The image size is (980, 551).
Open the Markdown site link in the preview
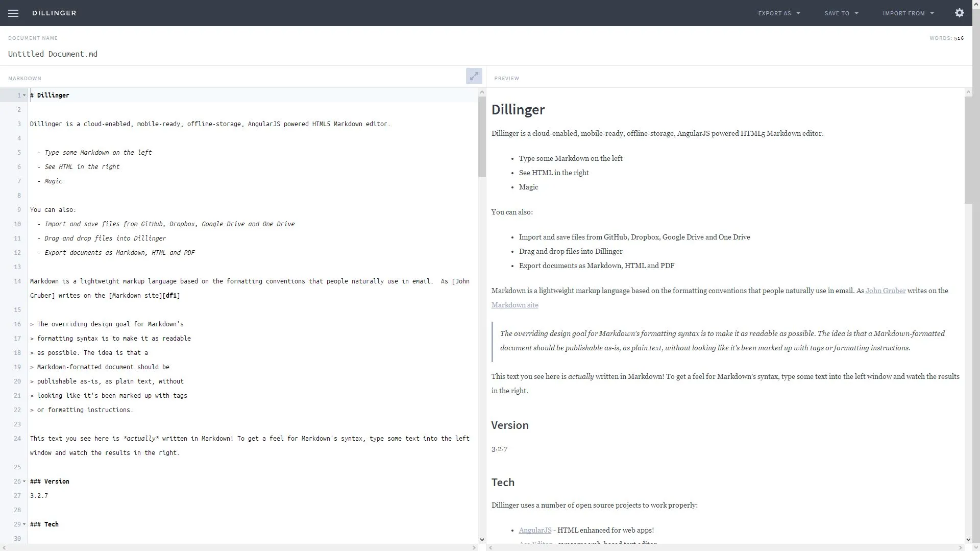(x=514, y=305)
